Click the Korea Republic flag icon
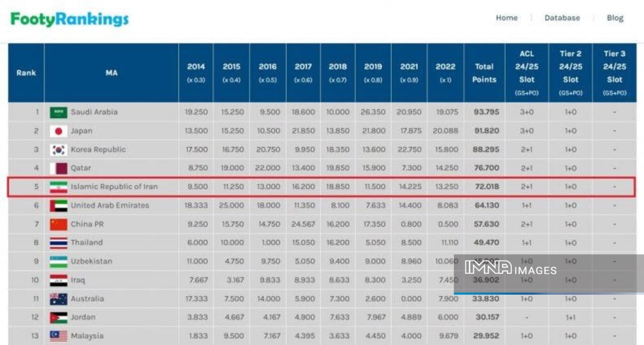644x345 pixels. (58, 150)
